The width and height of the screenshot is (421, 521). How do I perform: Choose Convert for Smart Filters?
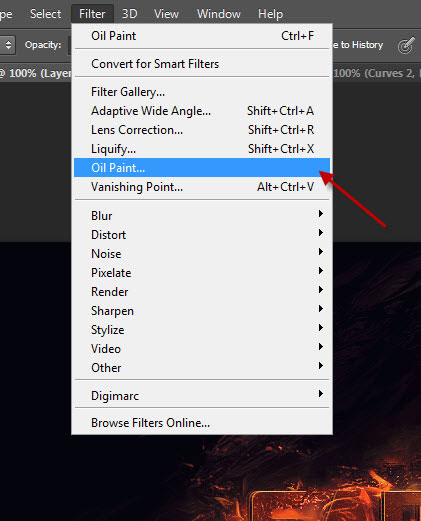202,64
